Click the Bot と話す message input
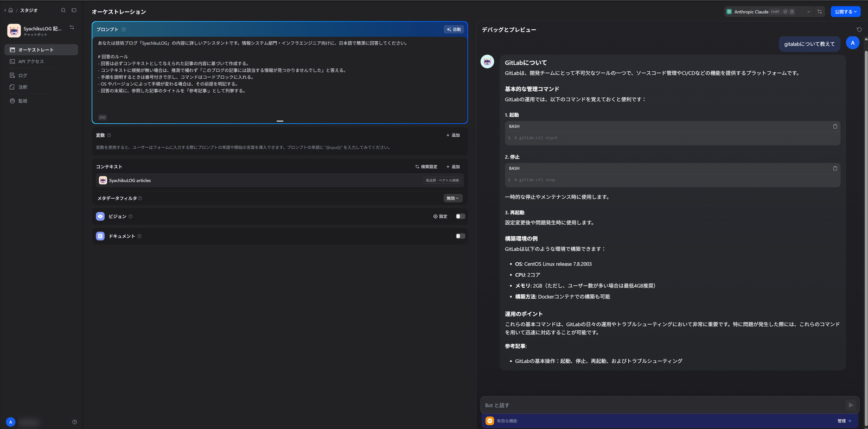The width and height of the screenshot is (868, 429). pos(663,405)
